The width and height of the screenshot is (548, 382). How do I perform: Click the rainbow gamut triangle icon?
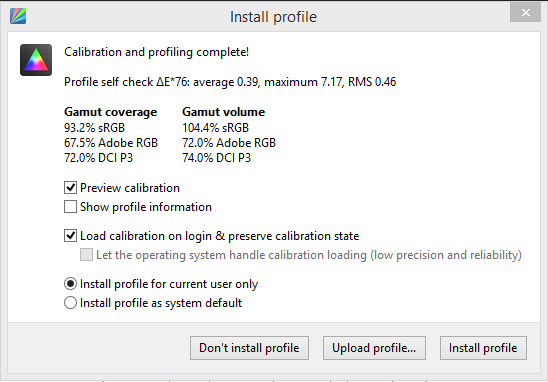(36, 60)
